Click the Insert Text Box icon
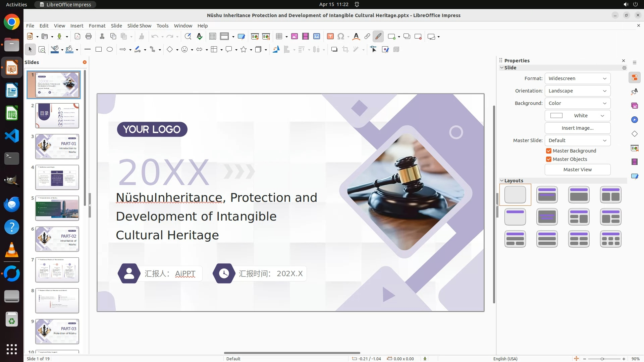This screenshot has height=362, width=644. coord(330,36)
